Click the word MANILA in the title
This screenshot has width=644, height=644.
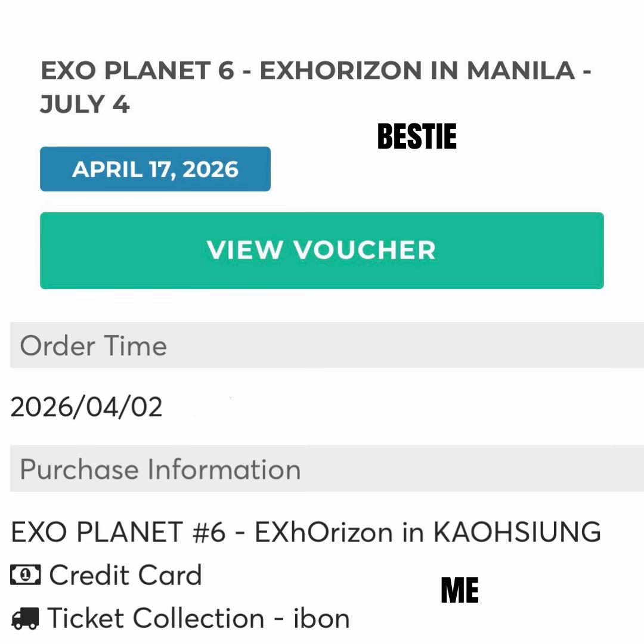tap(521, 70)
